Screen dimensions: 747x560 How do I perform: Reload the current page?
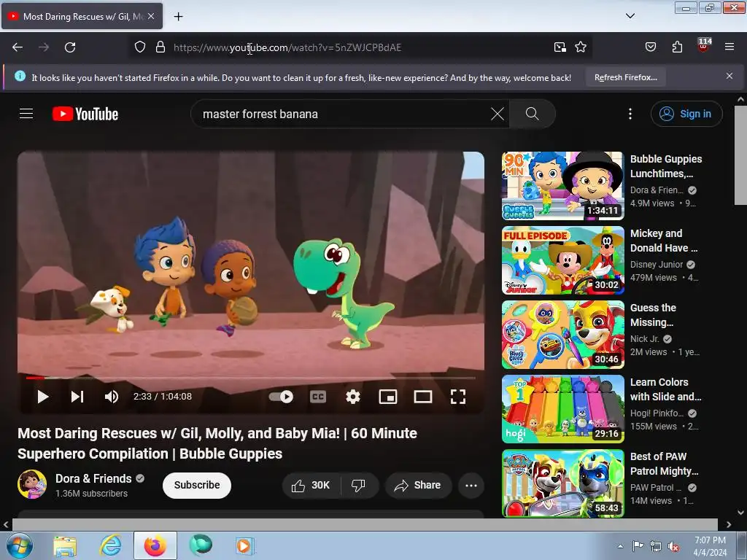click(70, 47)
